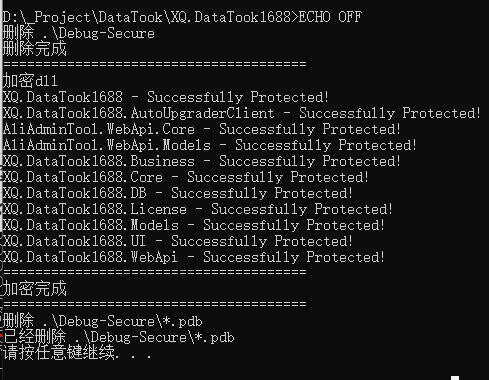Click the '加密dll' heading line

tap(30, 81)
